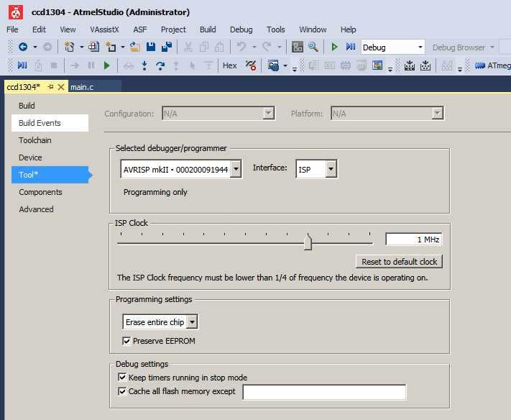Open the View menu

(x=68, y=29)
